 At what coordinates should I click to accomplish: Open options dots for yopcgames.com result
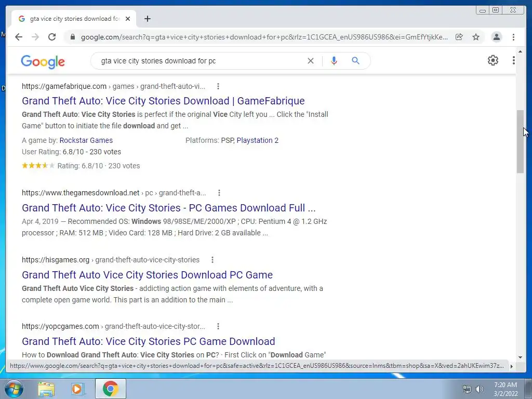[218, 326]
